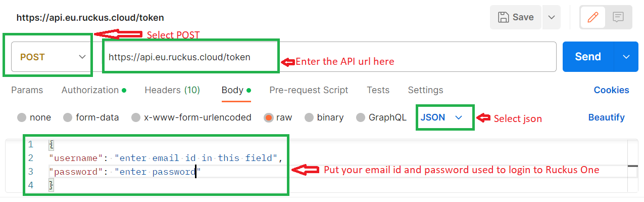Change the JSON body format dropdown

(x=442, y=117)
